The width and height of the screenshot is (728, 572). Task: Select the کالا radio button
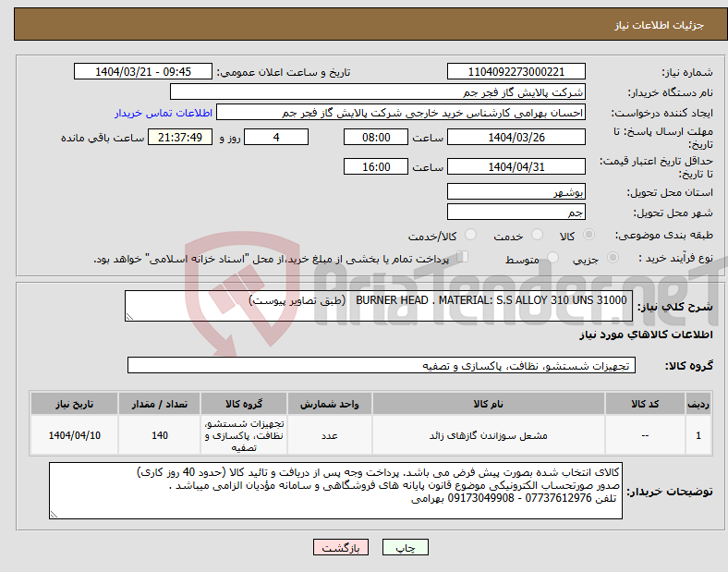tap(588, 235)
